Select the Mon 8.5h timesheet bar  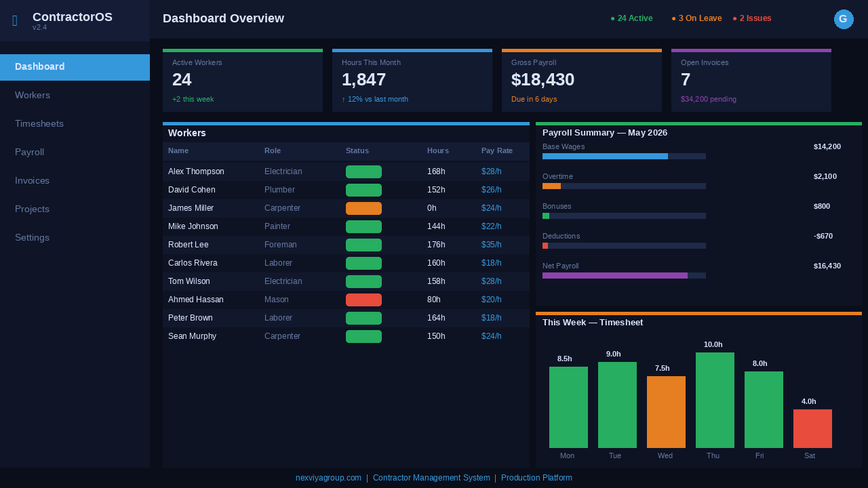(x=568, y=407)
